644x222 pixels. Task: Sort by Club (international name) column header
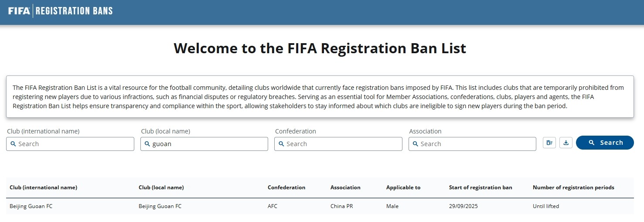(x=43, y=188)
